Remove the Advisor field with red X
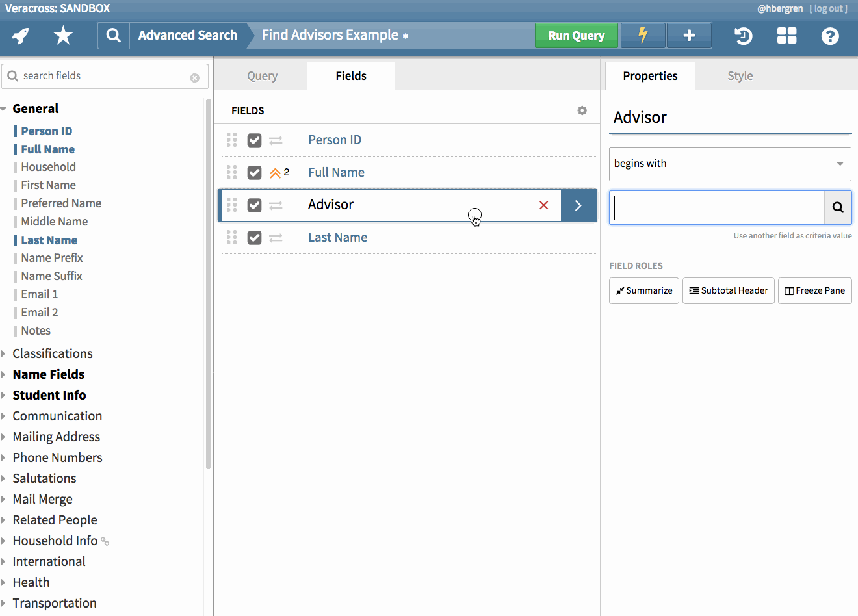Image resolution: width=858 pixels, height=616 pixels. [x=544, y=205]
